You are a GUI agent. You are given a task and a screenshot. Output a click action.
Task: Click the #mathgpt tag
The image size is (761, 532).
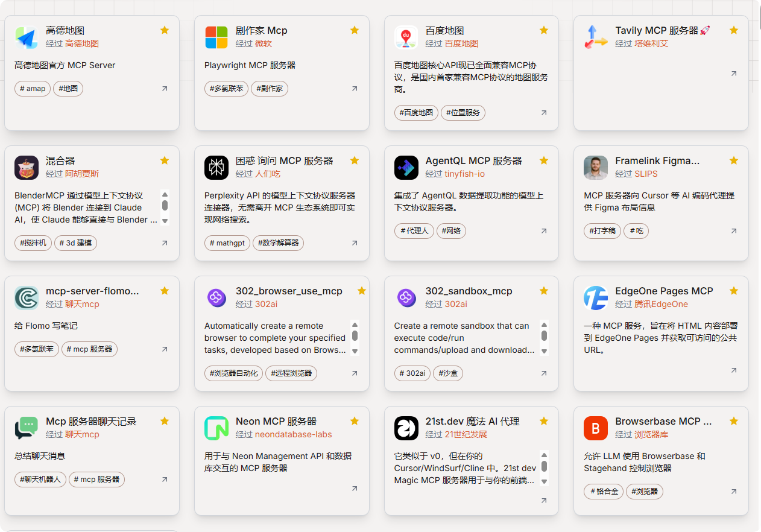[x=227, y=243]
